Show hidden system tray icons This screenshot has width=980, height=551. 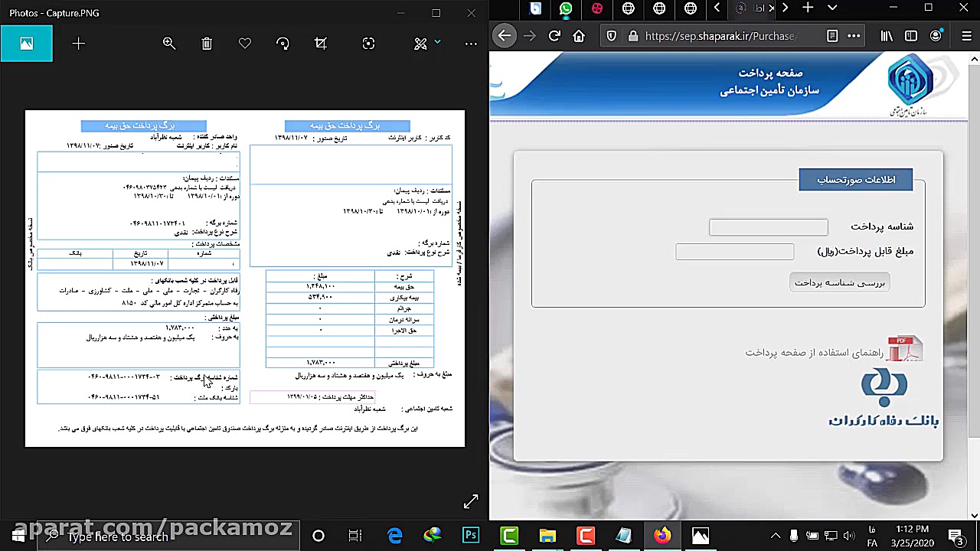pos(776,536)
